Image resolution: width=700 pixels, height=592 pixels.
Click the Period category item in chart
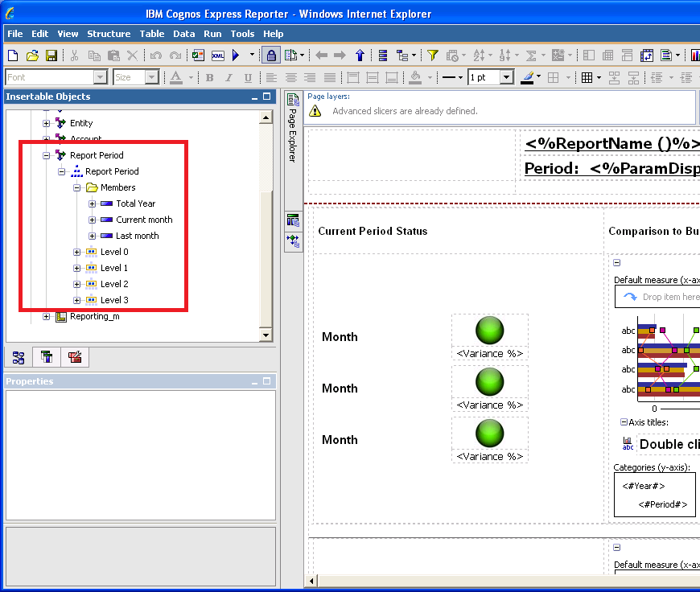point(662,504)
